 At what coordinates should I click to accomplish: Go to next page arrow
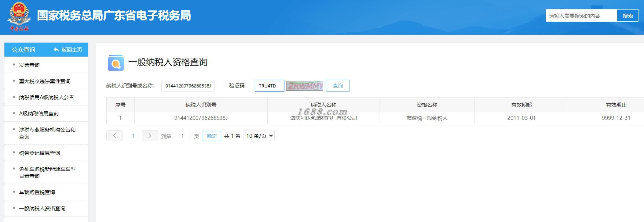point(150,136)
